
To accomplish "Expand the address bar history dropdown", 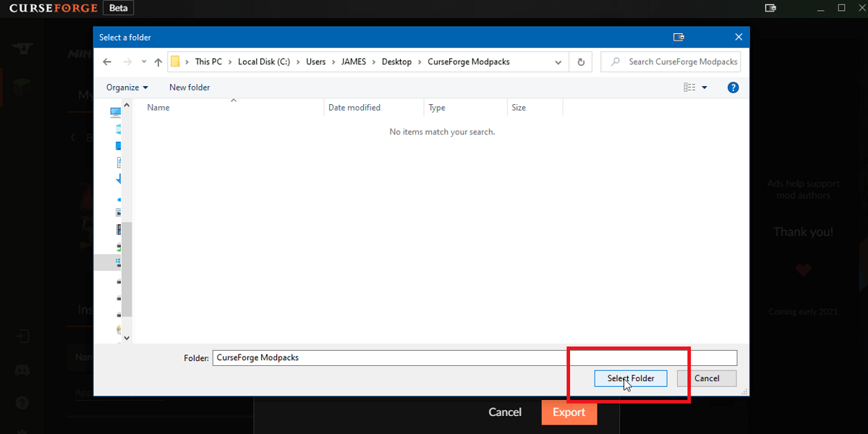I will tap(558, 62).
